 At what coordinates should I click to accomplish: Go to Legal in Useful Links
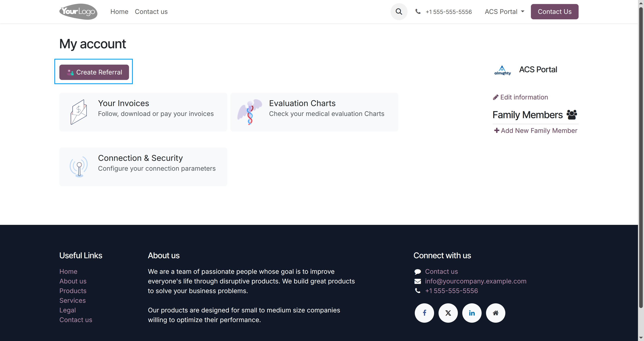pyautogui.click(x=67, y=310)
